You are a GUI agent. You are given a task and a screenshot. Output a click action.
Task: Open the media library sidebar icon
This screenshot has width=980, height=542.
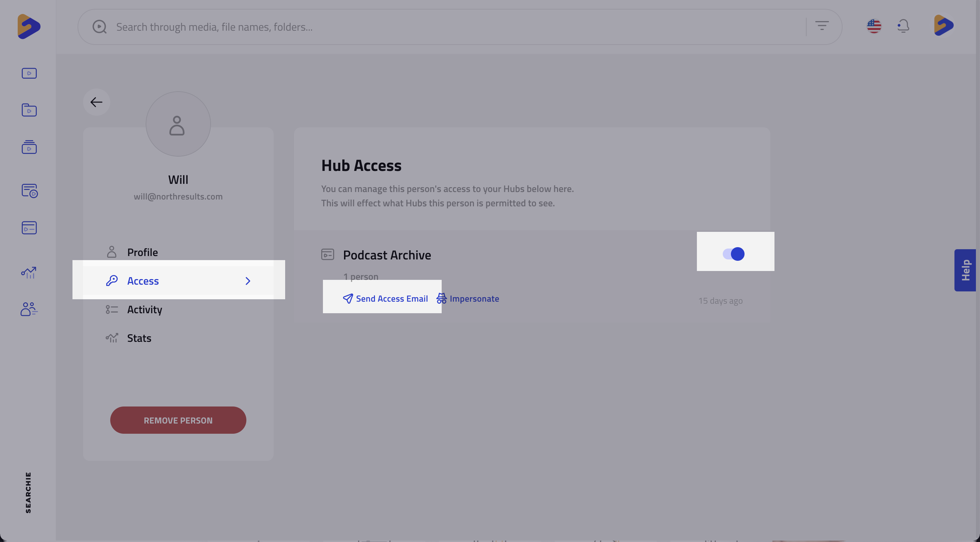pyautogui.click(x=29, y=73)
